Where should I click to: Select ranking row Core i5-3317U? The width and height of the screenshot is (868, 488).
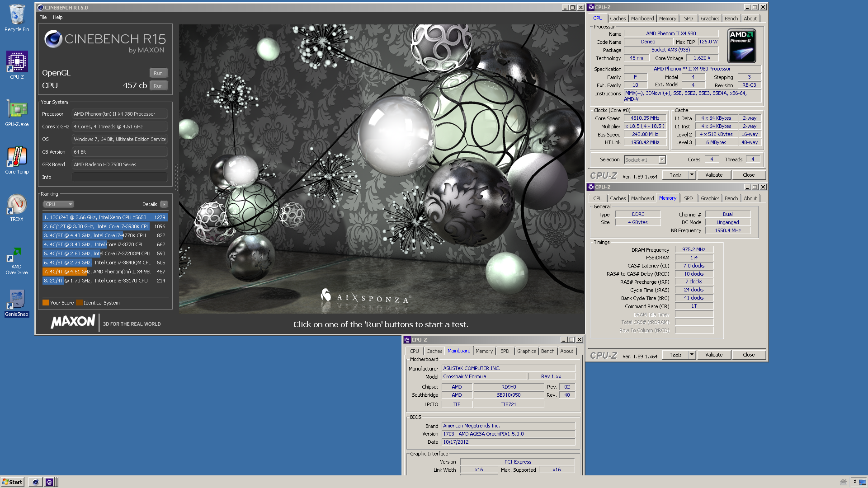click(x=105, y=281)
